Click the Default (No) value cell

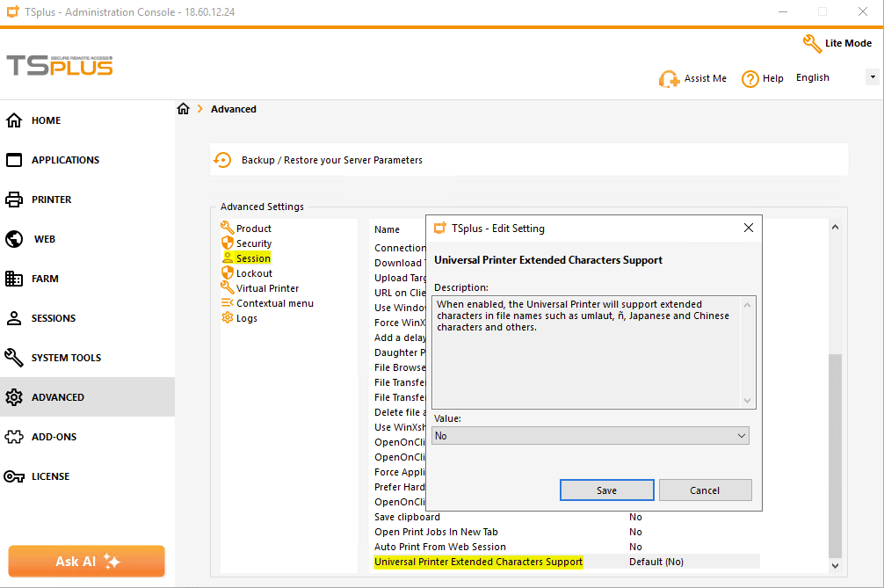pyautogui.click(x=656, y=562)
